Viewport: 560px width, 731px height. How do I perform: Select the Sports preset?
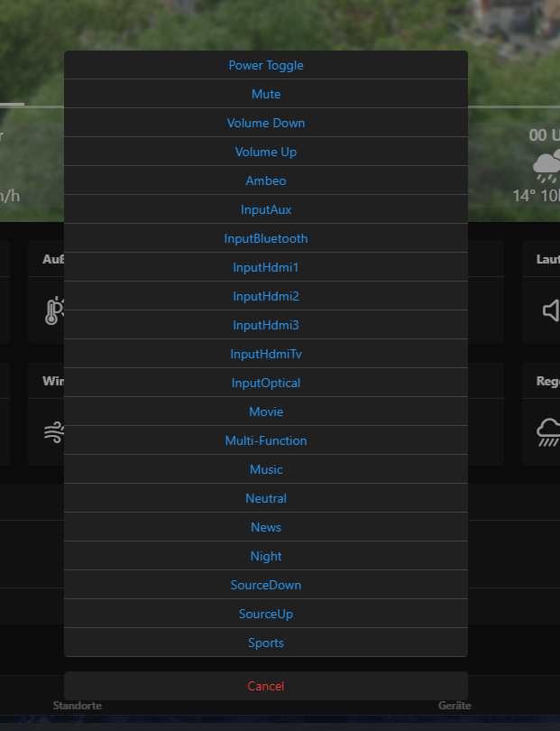265,643
